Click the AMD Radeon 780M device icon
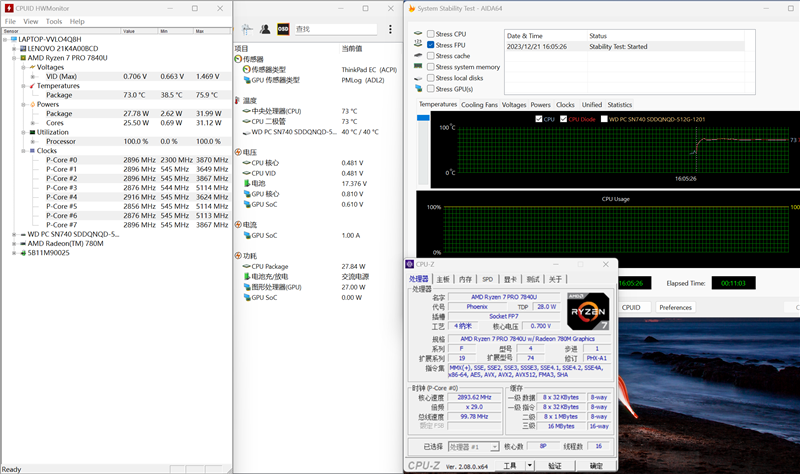800x474 pixels. tap(21, 243)
